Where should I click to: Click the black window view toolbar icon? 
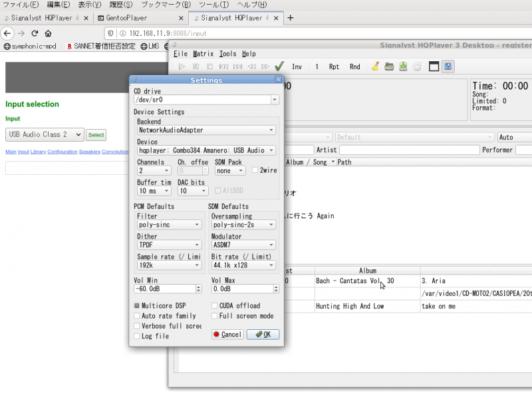click(434, 67)
